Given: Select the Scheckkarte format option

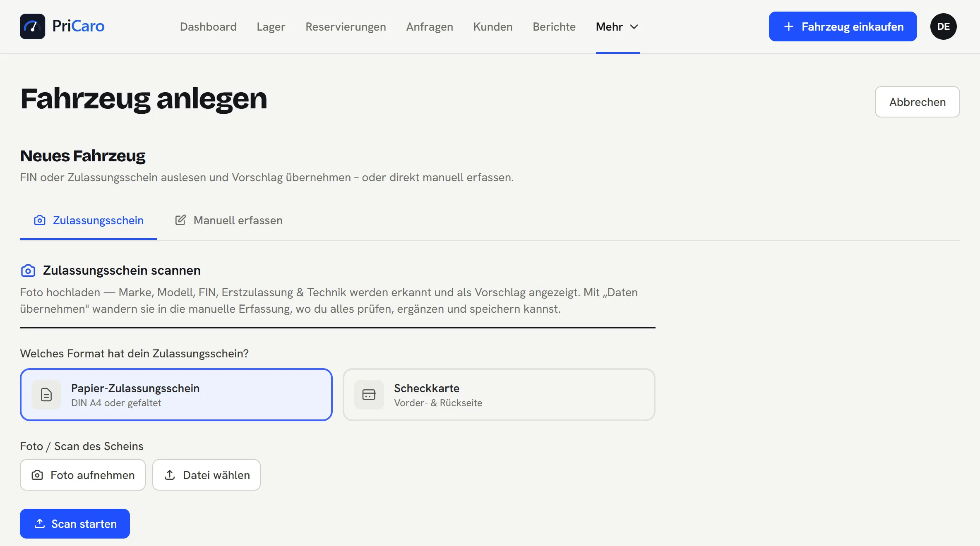Looking at the screenshot, I should pos(499,395).
